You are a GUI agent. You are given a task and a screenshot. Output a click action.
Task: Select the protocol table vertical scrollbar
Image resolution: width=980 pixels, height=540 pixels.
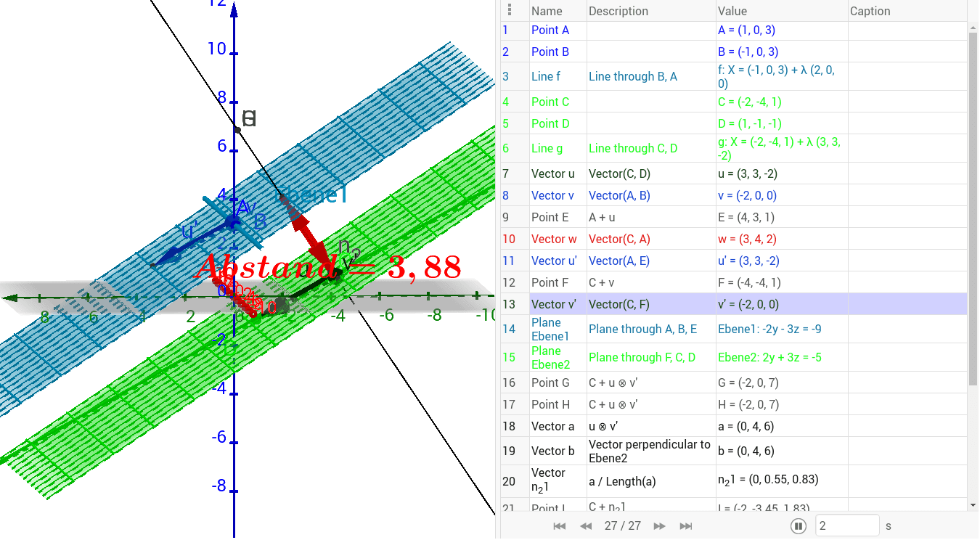point(973,210)
